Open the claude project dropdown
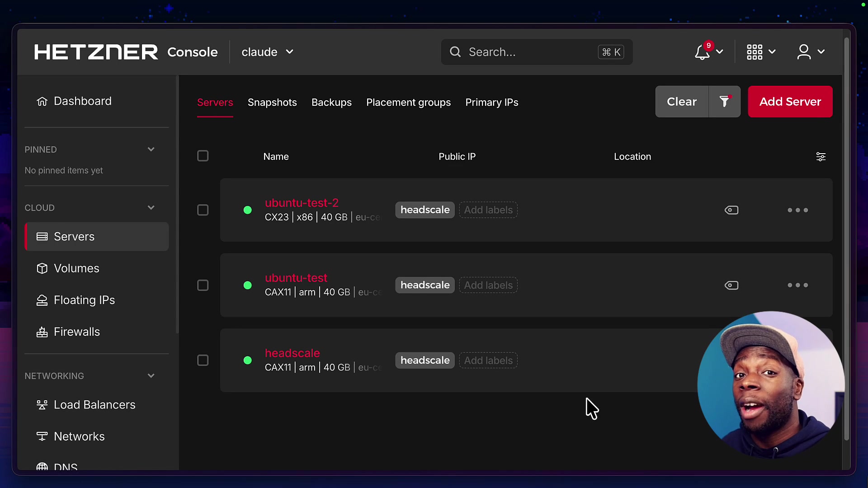 [x=267, y=52]
